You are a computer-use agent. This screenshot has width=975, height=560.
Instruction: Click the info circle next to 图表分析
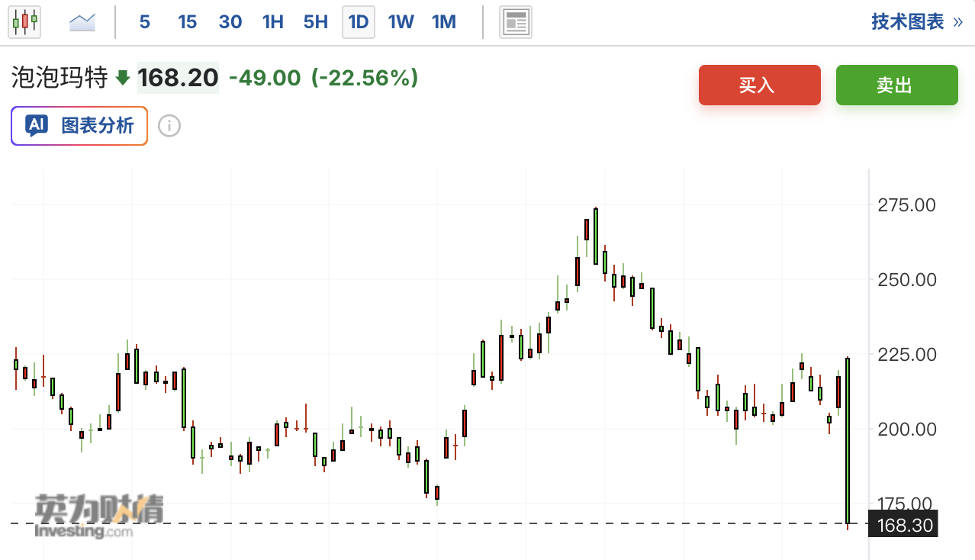pyautogui.click(x=169, y=126)
